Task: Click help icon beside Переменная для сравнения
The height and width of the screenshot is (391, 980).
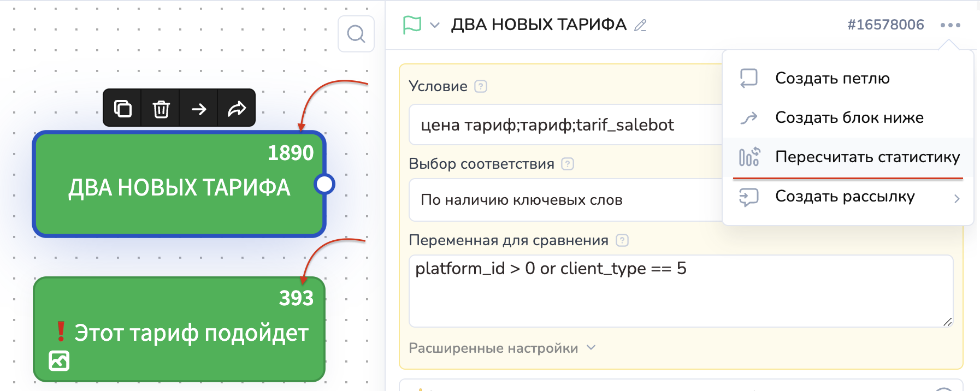Action: point(622,240)
